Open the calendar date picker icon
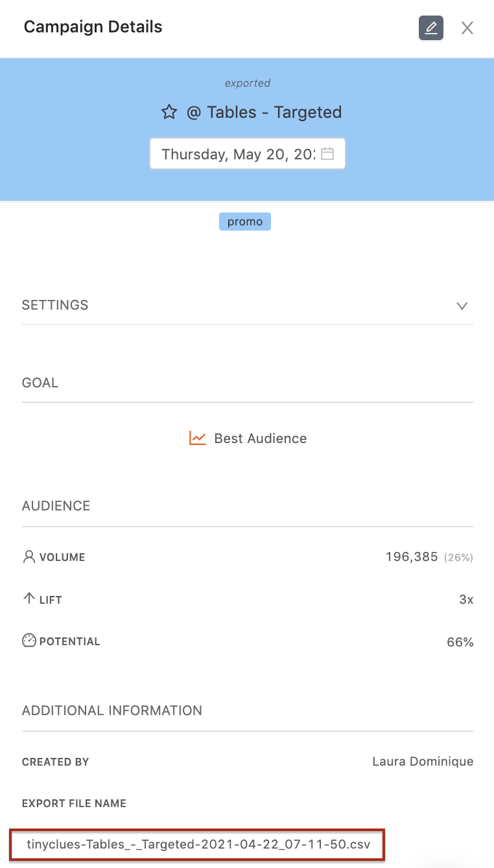Viewport: 494px width, 868px height. pos(327,154)
